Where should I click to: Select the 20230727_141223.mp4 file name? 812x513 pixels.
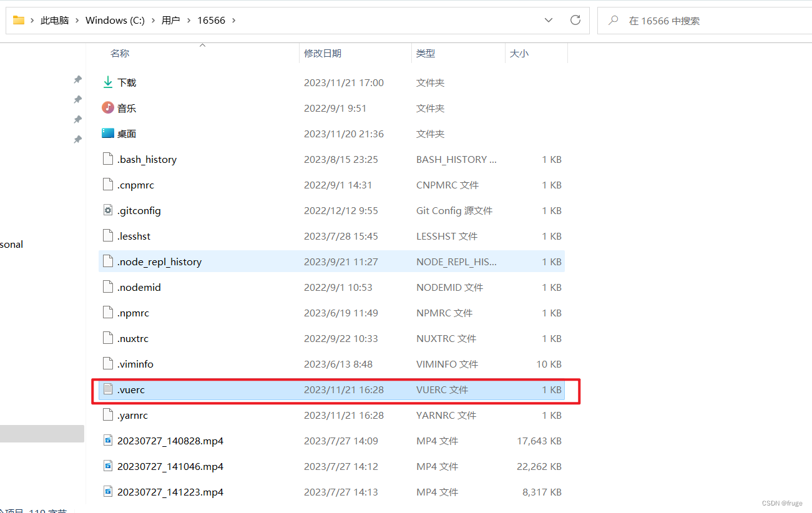click(x=170, y=492)
